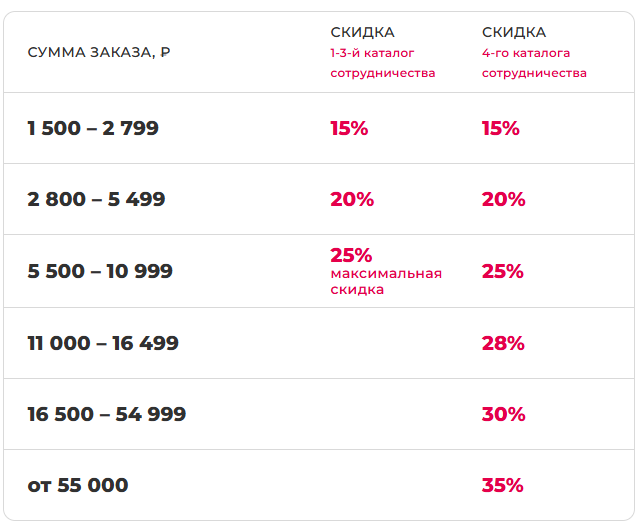Click the 30% discount value
The height and width of the screenshot is (523, 639).
click(x=503, y=414)
